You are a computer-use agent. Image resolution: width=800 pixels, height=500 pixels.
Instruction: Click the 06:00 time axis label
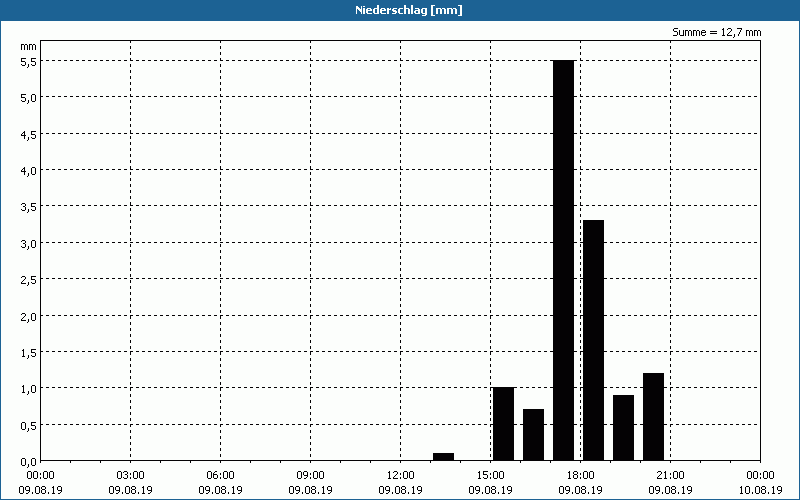coord(220,476)
